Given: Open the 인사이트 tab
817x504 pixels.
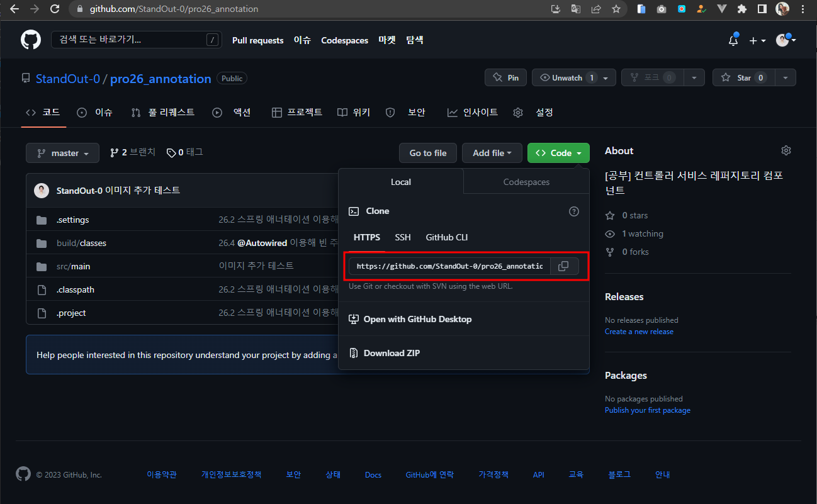Looking at the screenshot, I should (x=473, y=113).
